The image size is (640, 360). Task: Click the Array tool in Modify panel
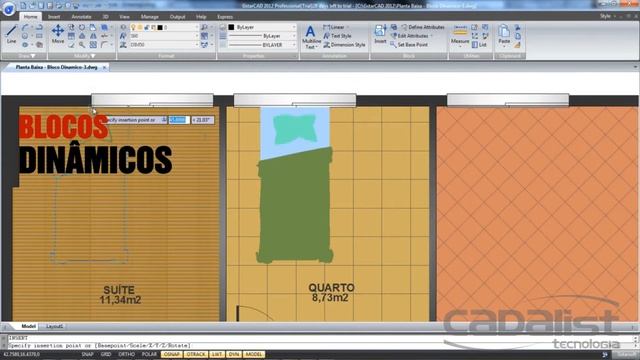(x=93, y=45)
